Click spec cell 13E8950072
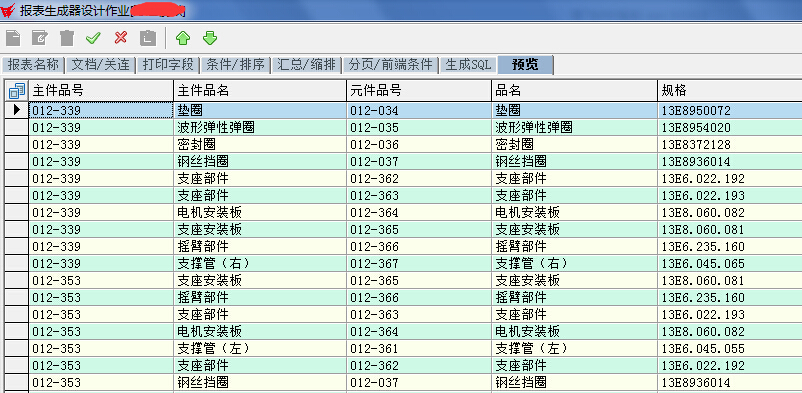This screenshot has height=393, width=802. click(x=730, y=110)
